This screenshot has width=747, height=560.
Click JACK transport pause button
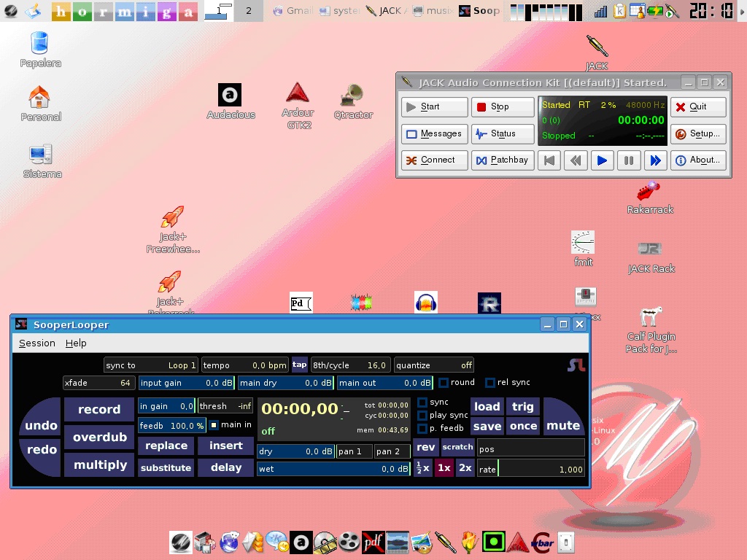tap(628, 160)
